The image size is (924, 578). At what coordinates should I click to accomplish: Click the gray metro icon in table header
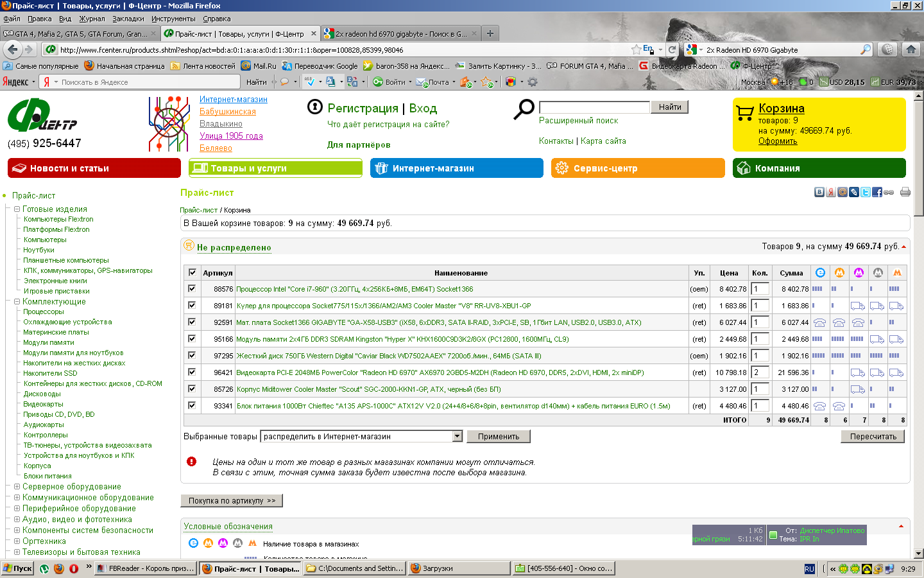point(878,273)
